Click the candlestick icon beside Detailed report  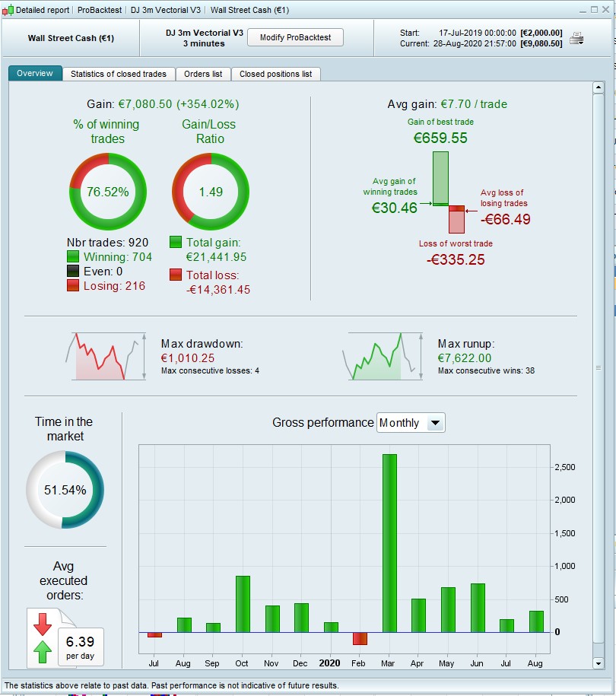click(x=8, y=10)
